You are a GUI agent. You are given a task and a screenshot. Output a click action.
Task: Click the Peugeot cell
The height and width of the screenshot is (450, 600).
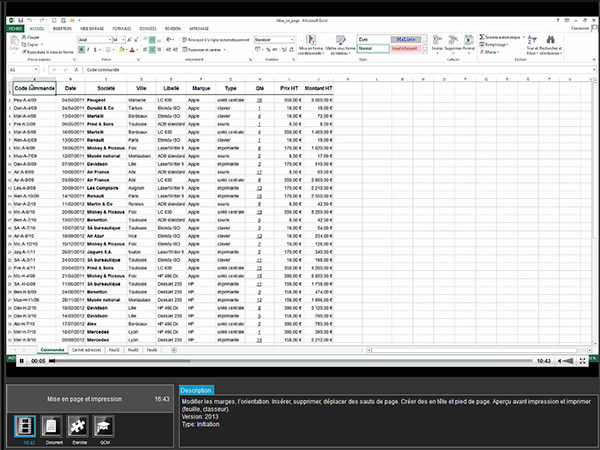coord(106,100)
